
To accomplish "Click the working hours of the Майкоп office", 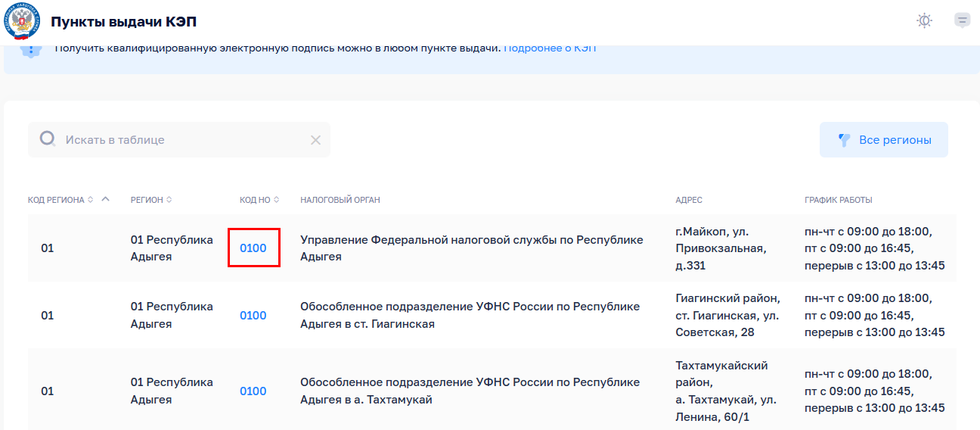I will tap(874, 248).
